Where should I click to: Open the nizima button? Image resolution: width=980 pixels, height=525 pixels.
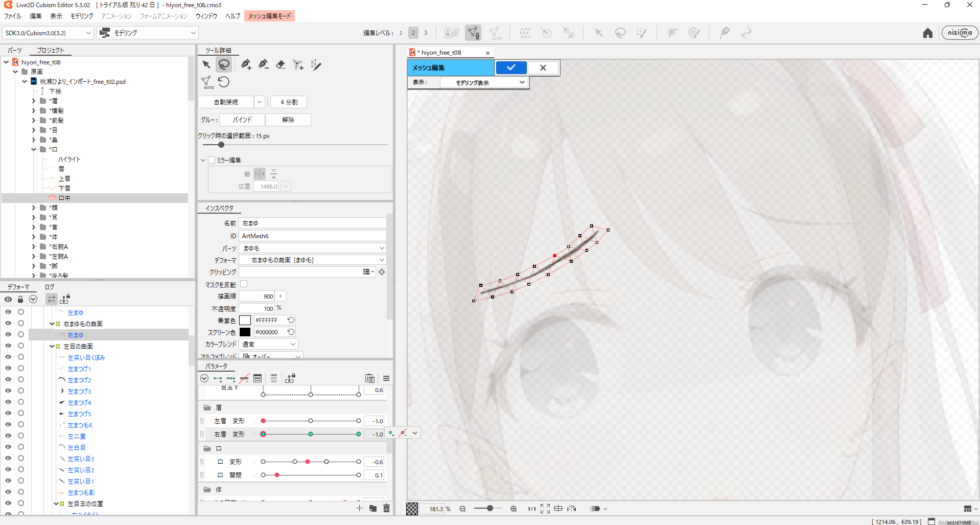pyautogui.click(x=960, y=33)
